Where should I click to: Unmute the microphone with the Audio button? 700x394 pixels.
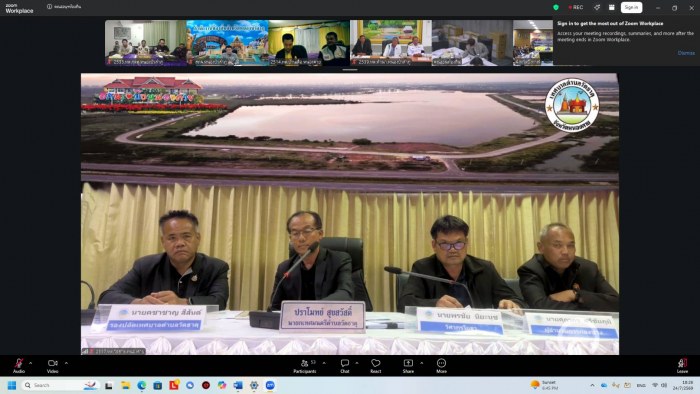coord(19,365)
